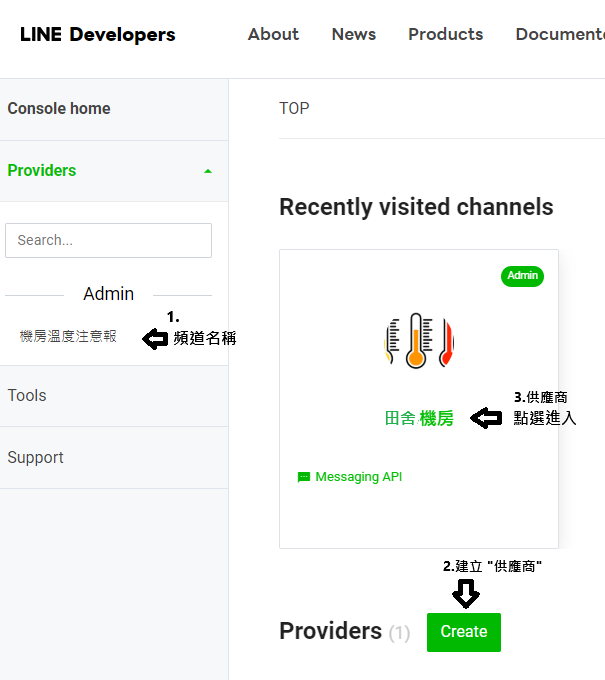Viewport: 605px width, 680px height.
Task: Click the green Create provider button
Action: click(464, 632)
